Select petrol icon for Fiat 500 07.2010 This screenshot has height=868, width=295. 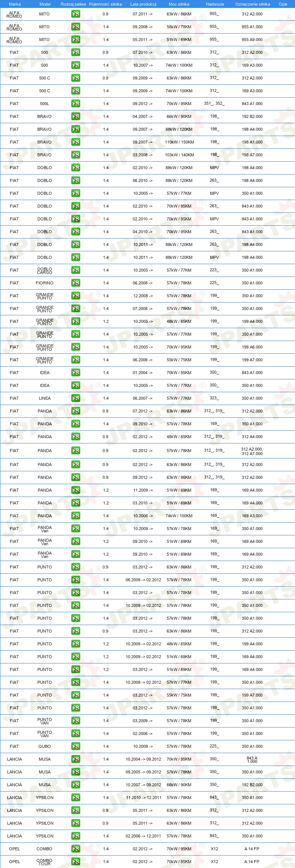75,52
